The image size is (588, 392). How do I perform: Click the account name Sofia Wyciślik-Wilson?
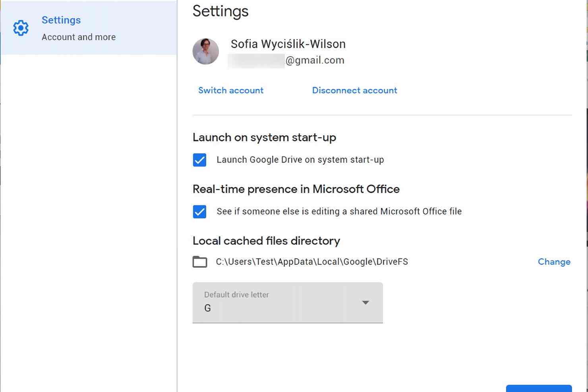pos(288,44)
